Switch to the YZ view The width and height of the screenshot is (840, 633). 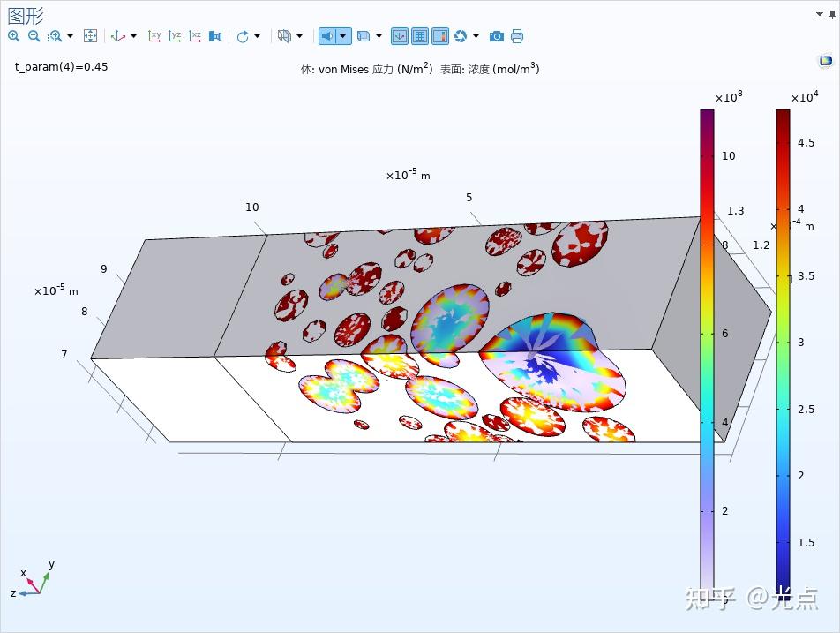175,36
